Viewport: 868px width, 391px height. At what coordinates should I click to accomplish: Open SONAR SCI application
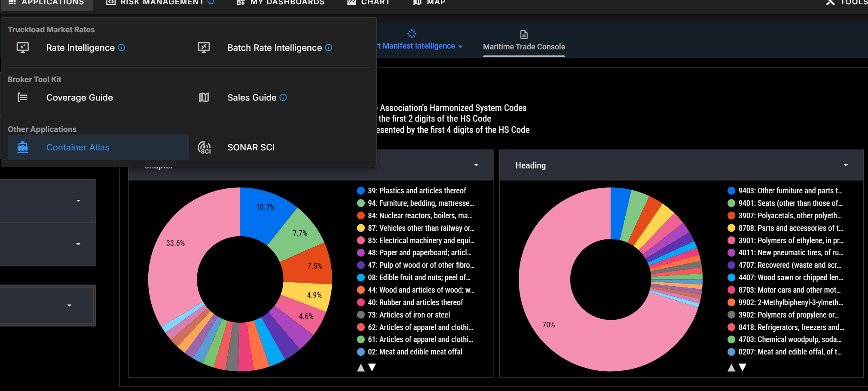tap(251, 147)
